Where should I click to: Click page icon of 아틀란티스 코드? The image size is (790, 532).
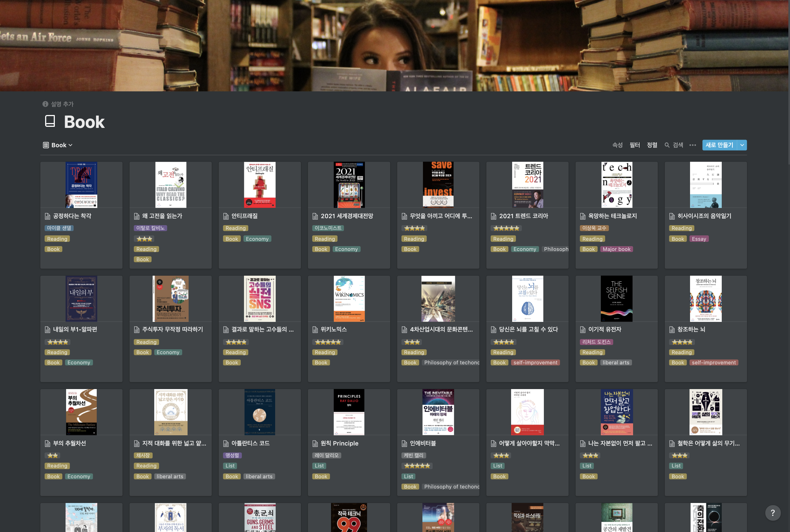point(226,443)
